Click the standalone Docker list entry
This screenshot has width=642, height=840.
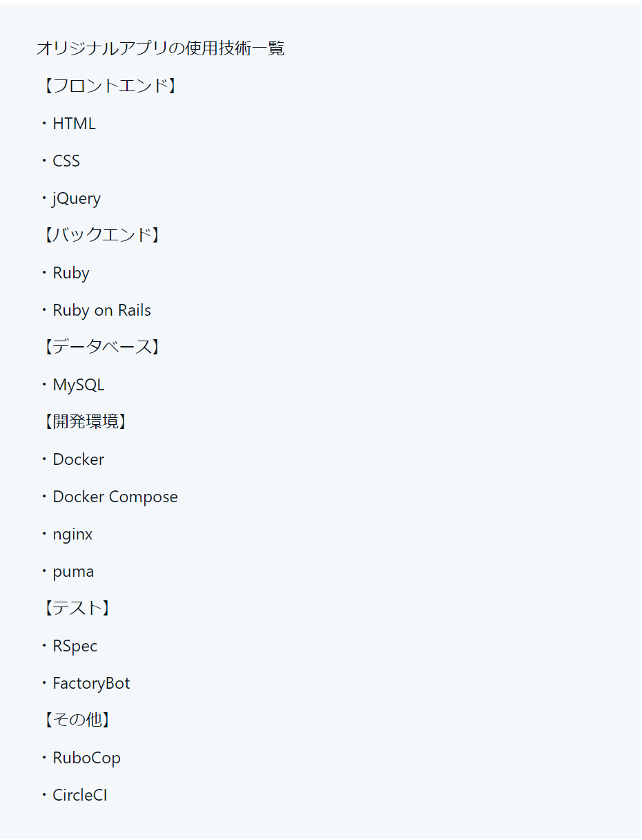(x=78, y=459)
